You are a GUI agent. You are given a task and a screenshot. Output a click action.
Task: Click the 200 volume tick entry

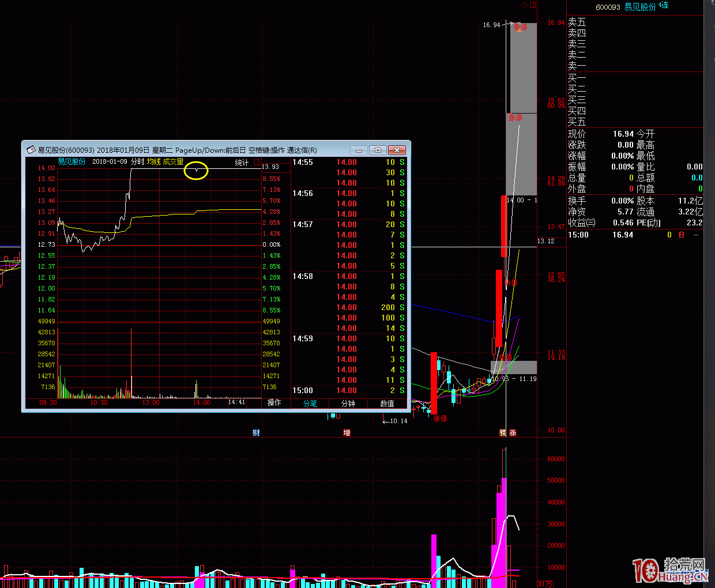[x=388, y=307]
